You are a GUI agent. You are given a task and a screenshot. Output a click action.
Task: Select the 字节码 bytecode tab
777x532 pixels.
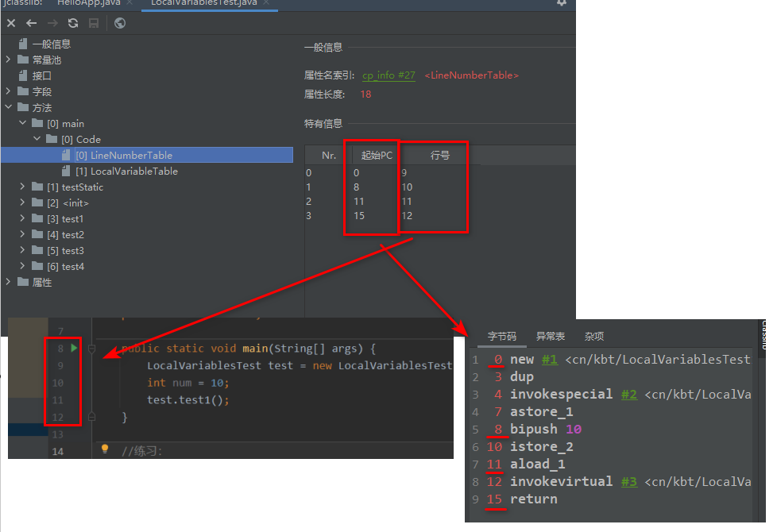point(501,337)
